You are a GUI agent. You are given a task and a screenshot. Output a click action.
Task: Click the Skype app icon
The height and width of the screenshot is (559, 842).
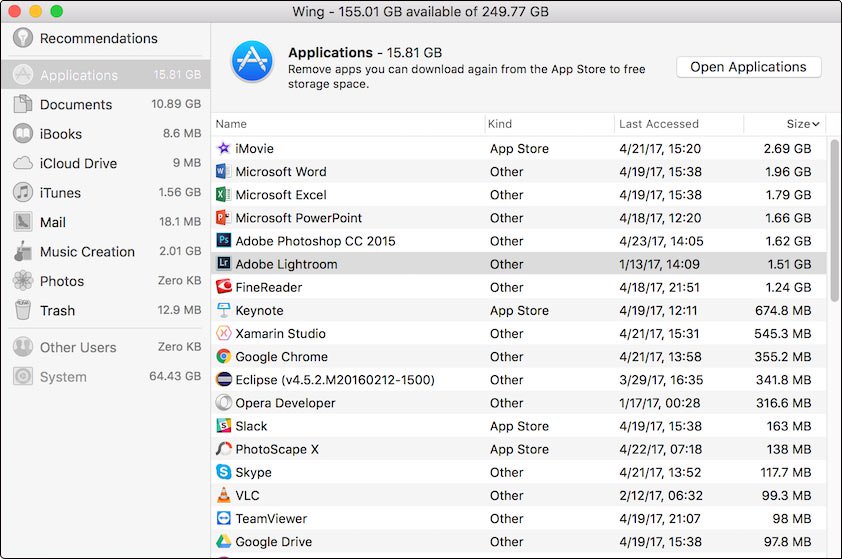(223, 471)
